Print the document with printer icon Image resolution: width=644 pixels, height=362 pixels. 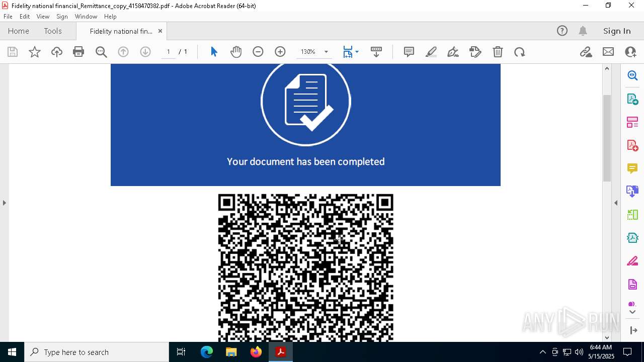pos(78,52)
